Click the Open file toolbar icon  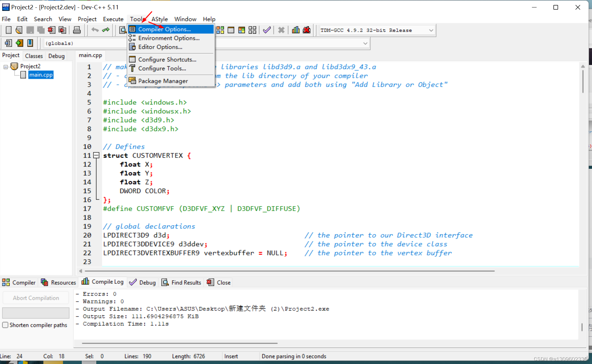point(19,30)
